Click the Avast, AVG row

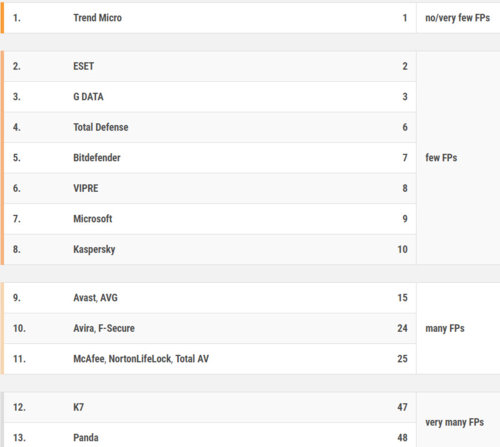tap(210, 298)
